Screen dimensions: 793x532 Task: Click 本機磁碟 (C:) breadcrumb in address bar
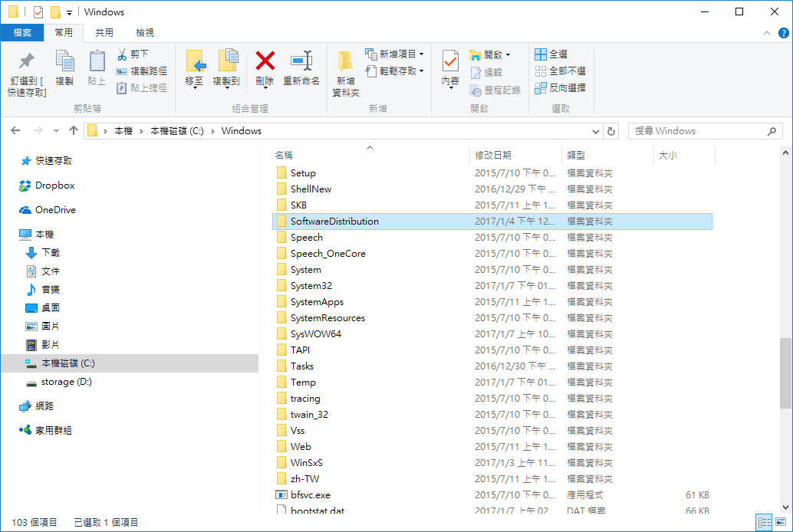177,131
